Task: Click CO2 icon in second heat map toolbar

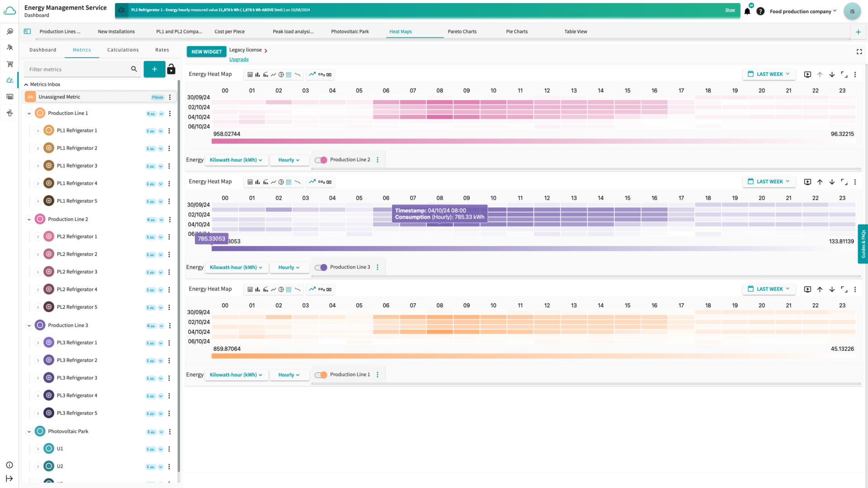Action: (321, 182)
